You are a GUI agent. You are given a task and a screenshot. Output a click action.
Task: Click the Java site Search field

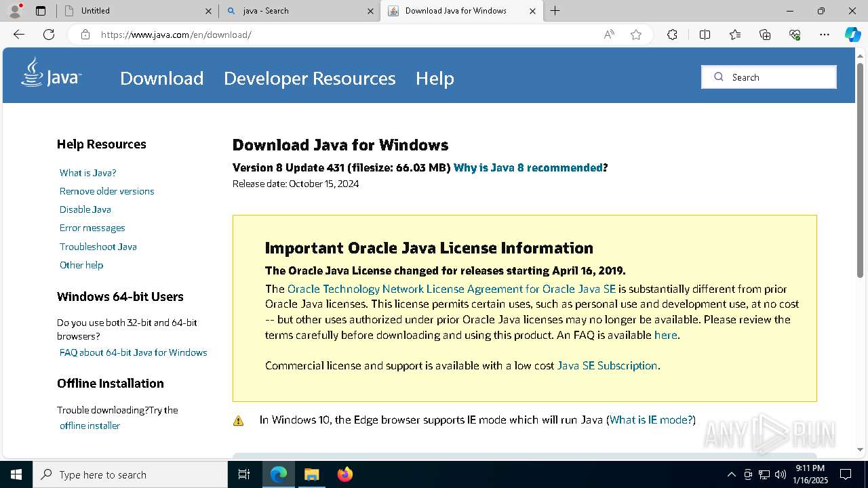pos(769,77)
